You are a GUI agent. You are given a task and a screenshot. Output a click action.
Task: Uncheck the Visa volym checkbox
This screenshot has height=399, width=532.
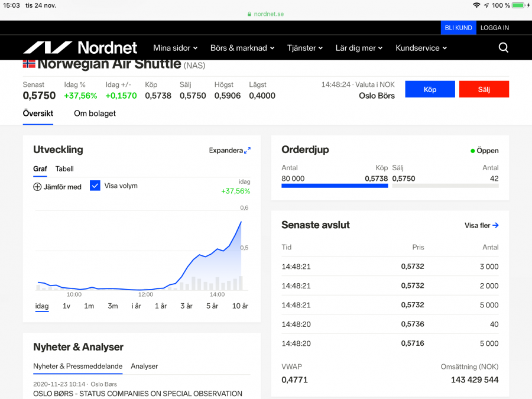tap(95, 186)
